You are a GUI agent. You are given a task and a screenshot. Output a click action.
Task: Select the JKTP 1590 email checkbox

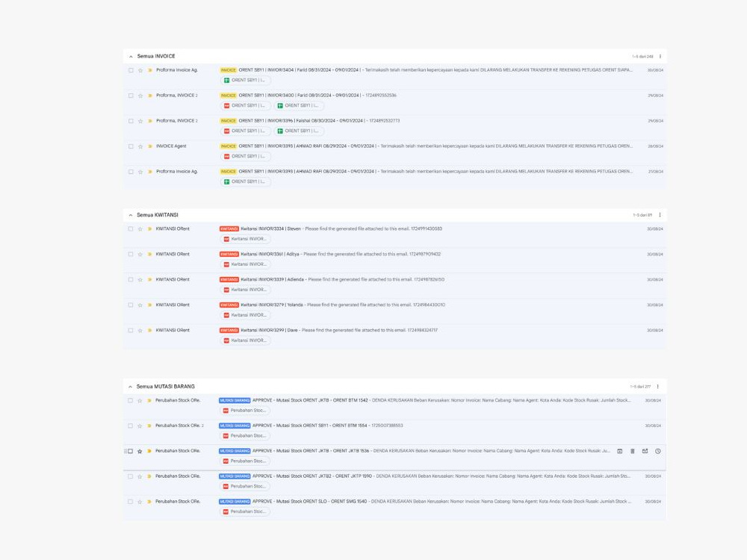[x=130, y=476]
